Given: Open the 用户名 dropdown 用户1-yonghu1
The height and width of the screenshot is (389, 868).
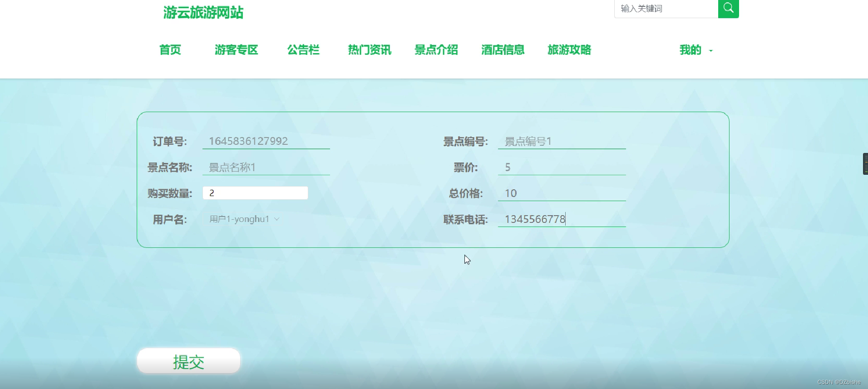Looking at the screenshot, I should (244, 219).
